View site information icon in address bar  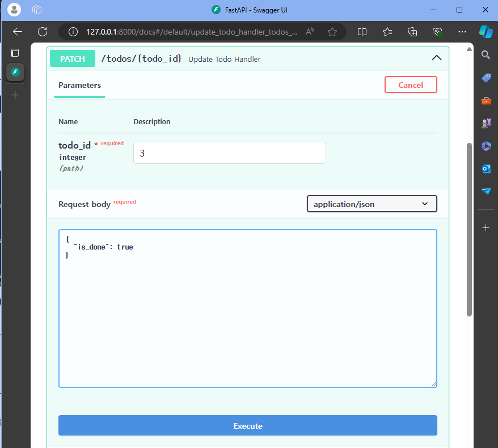(x=73, y=32)
